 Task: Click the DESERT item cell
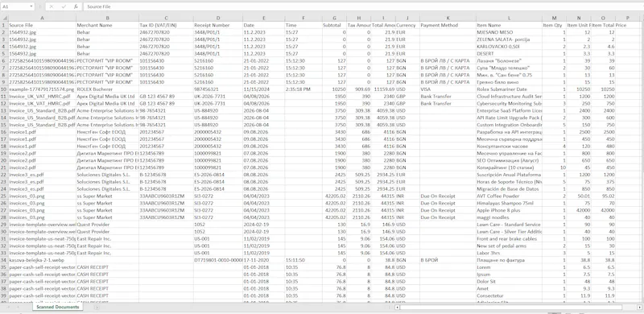[x=509, y=53]
